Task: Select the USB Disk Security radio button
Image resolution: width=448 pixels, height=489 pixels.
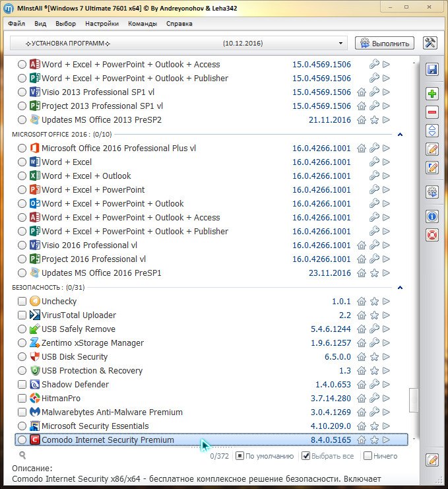Action: (x=22, y=356)
